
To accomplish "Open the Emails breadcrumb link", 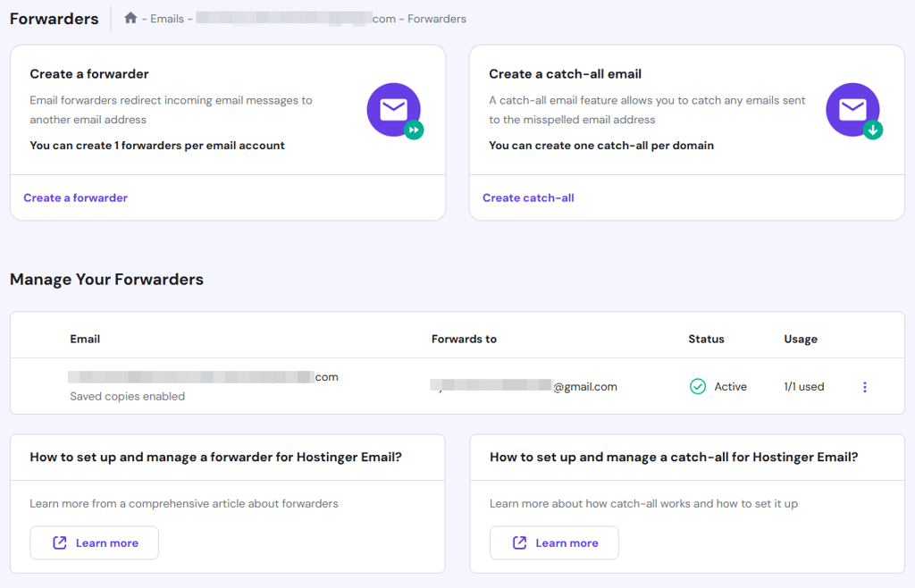I will [167, 19].
